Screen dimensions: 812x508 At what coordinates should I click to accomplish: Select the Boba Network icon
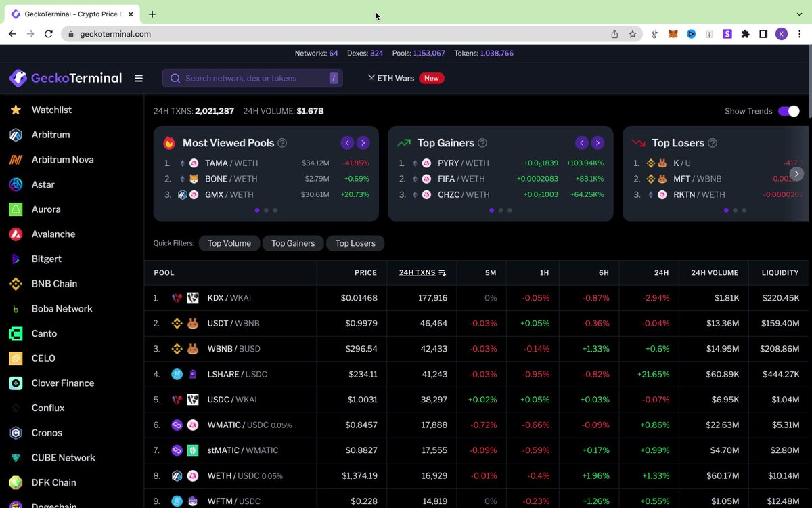click(x=16, y=309)
